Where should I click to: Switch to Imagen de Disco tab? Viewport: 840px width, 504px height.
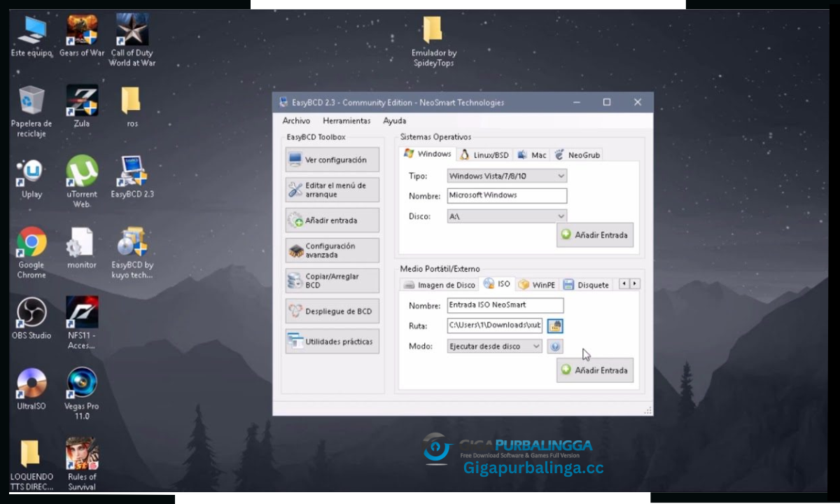[x=440, y=285]
